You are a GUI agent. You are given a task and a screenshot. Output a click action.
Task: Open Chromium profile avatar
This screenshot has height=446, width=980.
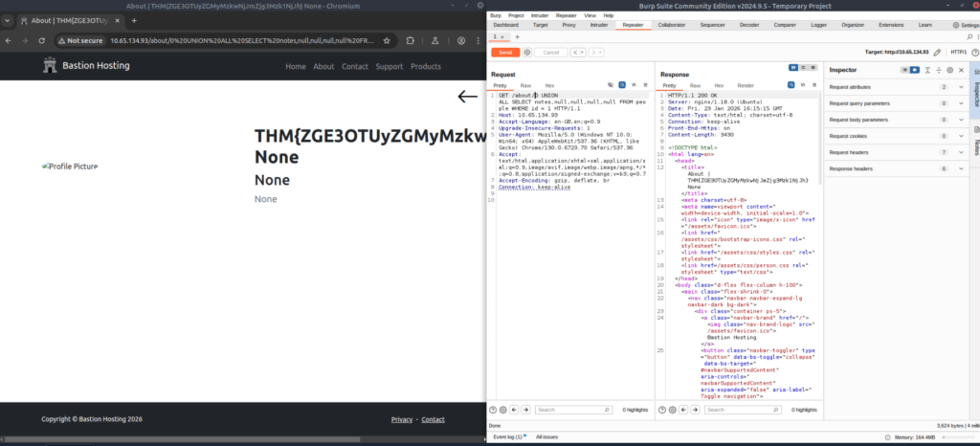pos(461,40)
